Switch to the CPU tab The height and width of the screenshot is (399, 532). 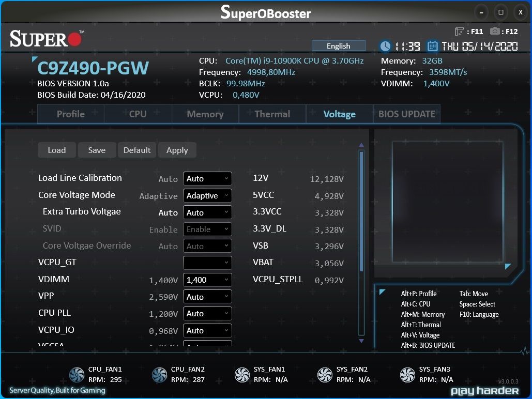coord(138,114)
